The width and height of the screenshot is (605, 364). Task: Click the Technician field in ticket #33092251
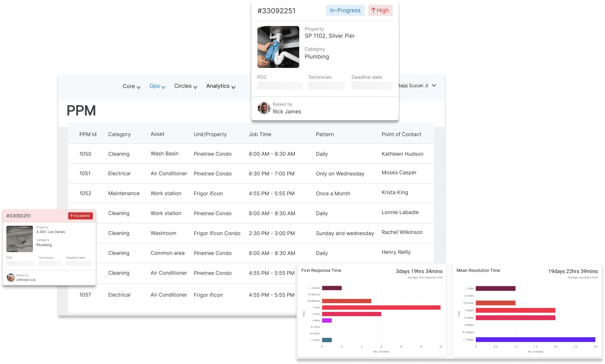[x=326, y=86]
